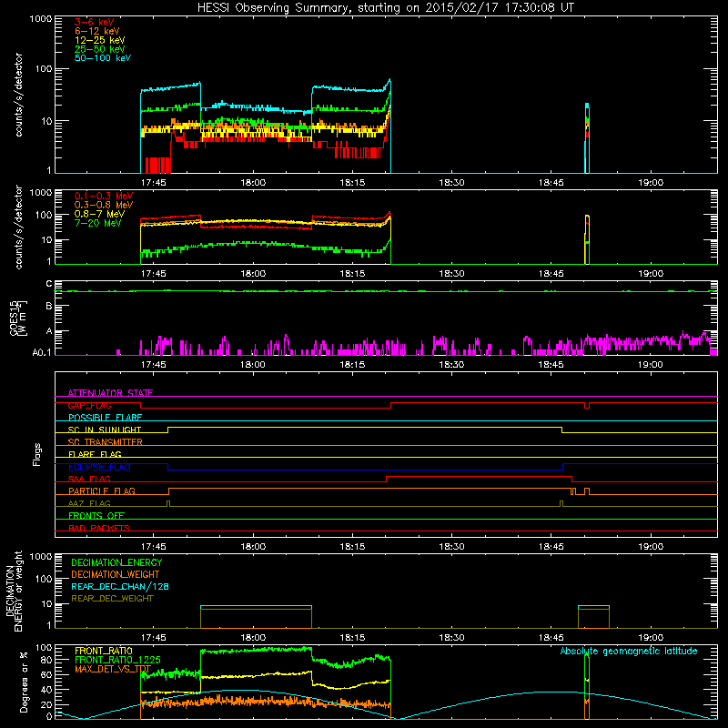Select the ECLIPSE_FLAG label
Viewport: 728px width, 728px height.
[x=99, y=467]
